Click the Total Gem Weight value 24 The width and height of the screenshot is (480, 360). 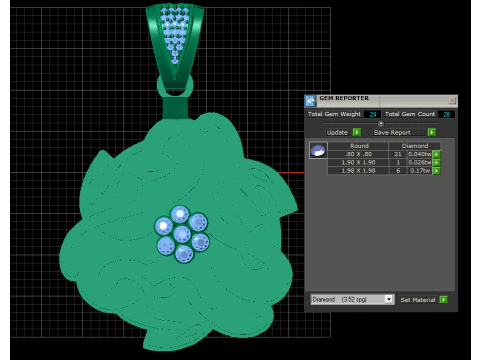coord(373,114)
